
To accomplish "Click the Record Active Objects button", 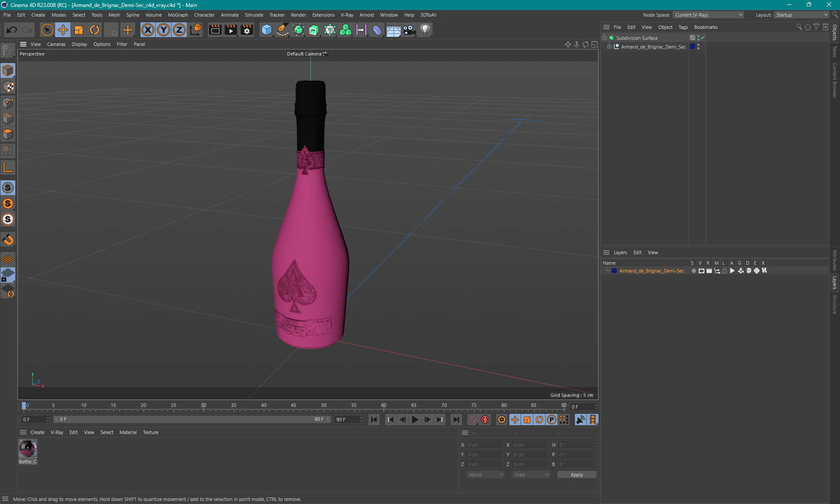I will 473,420.
